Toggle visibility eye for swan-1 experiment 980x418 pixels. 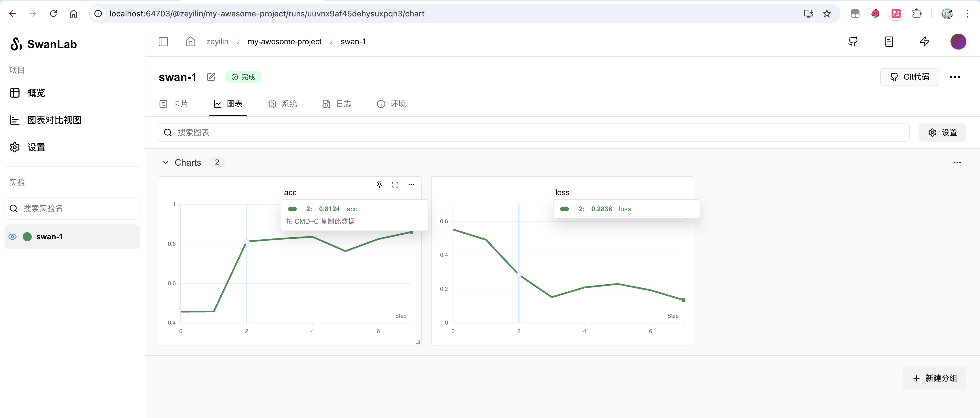[12, 237]
